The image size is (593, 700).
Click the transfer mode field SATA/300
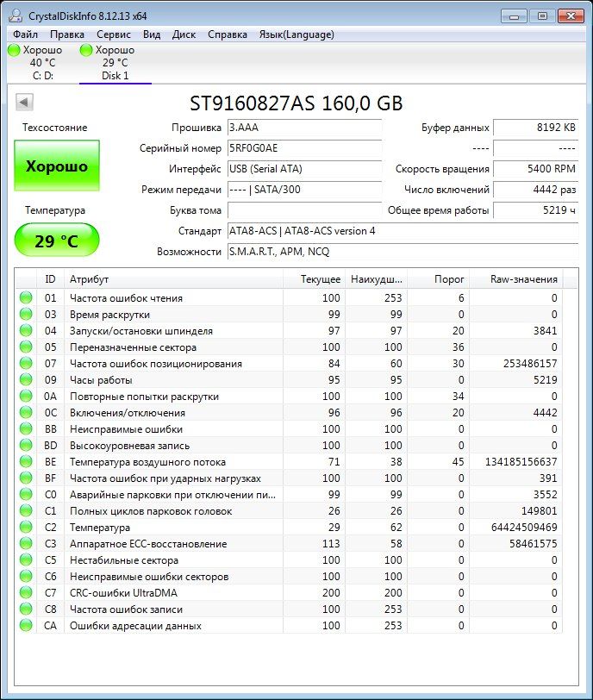tap(305, 190)
